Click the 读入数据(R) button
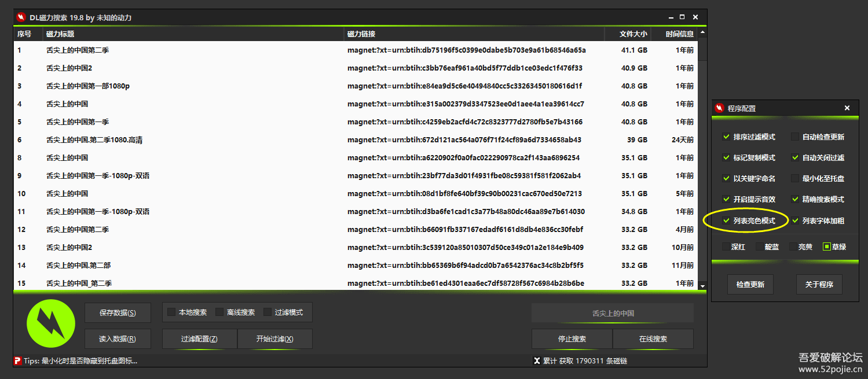 118,339
